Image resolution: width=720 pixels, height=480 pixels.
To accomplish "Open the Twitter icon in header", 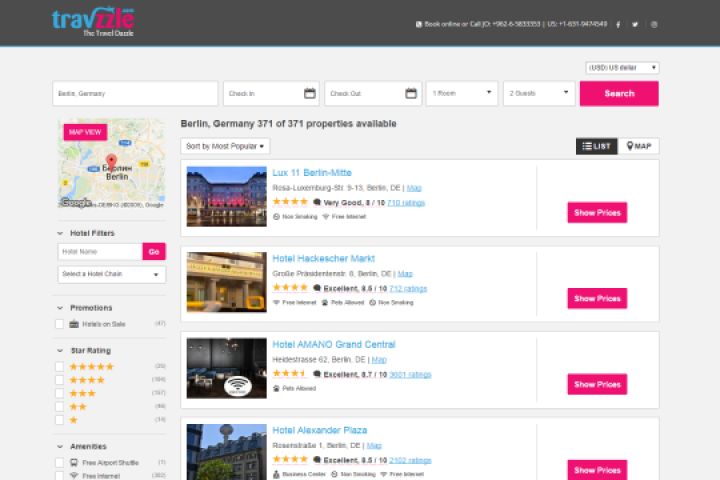I will pos(635,25).
